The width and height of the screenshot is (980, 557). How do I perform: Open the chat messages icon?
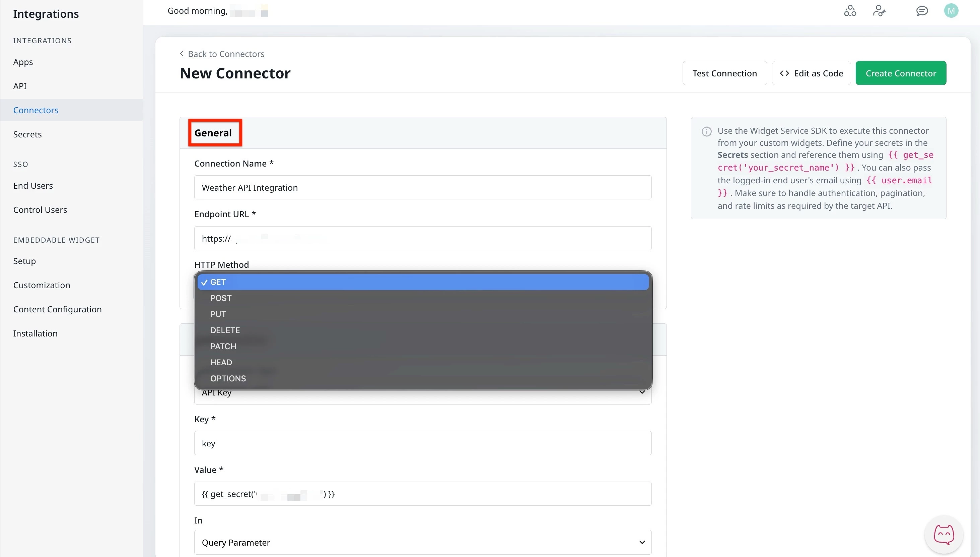(922, 10)
